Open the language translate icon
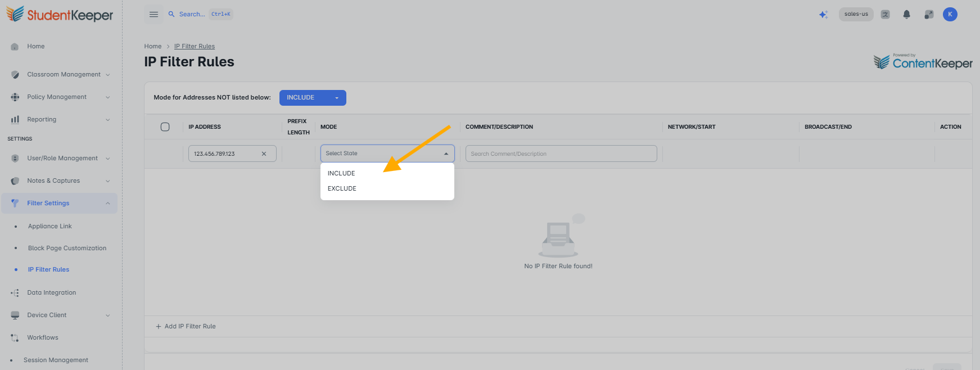 click(x=885, y=15)
